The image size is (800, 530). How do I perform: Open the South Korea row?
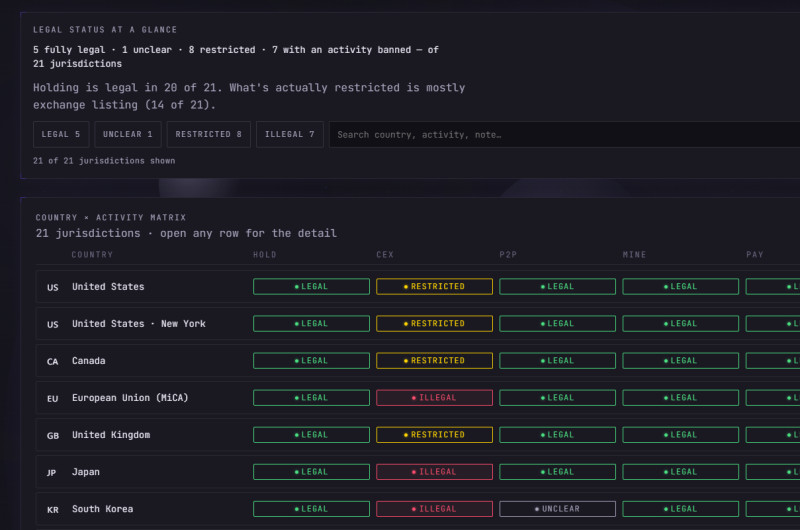pyautogui.click(x=418, y=509)
